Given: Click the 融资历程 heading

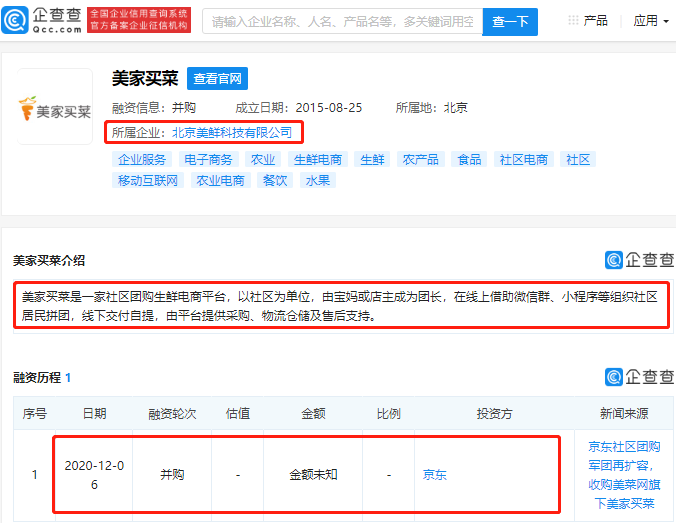Looking at the screenshot, I should coord(42,378).
